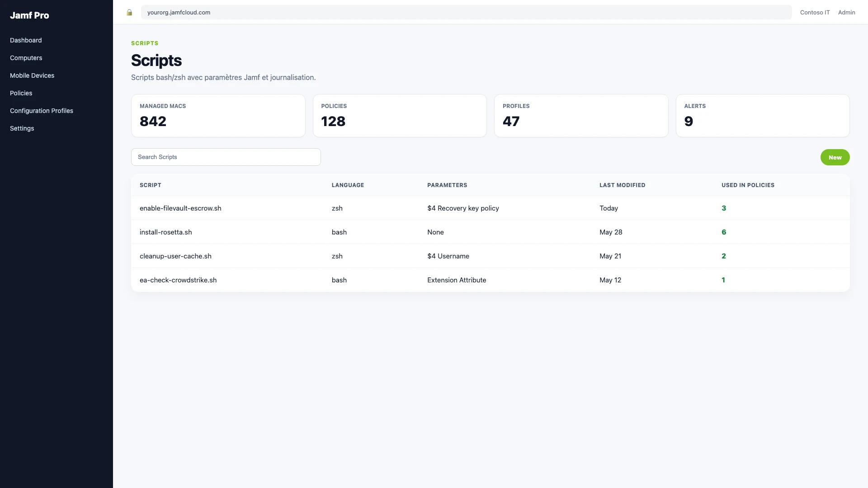Open Settings from the sidebar
The width and height of the screenshot is (868, 488).
point(22,128)
